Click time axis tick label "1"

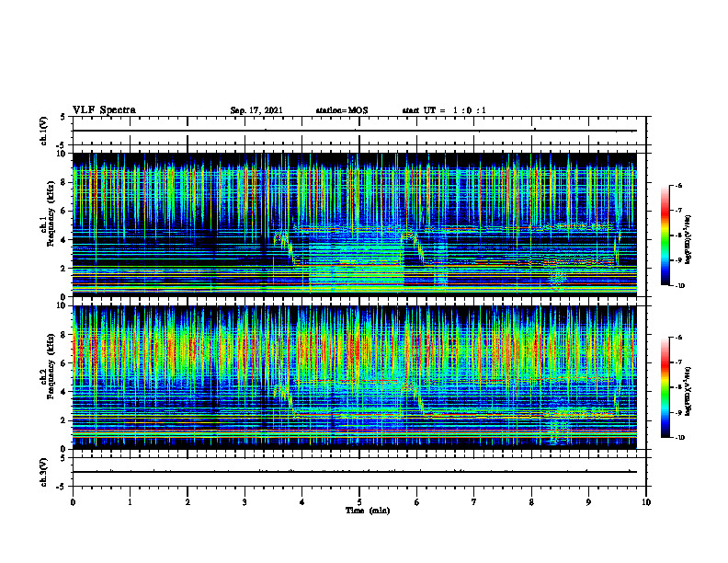click(130, 502)
